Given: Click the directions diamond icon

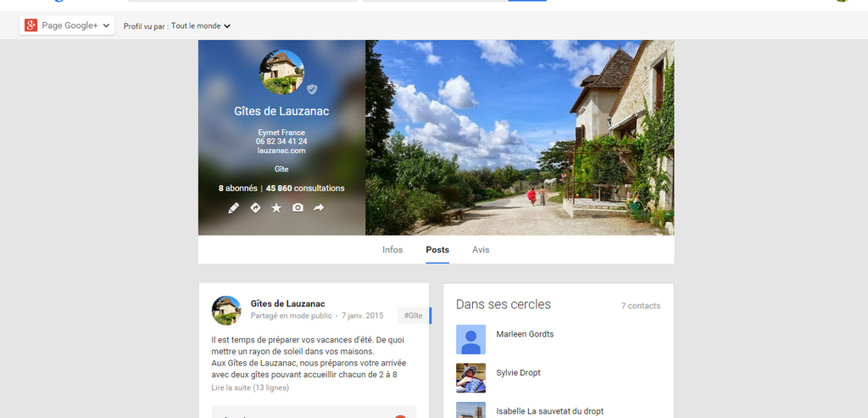Looking at the screenshot, I should pyautogui.click(x=255, y=208).
